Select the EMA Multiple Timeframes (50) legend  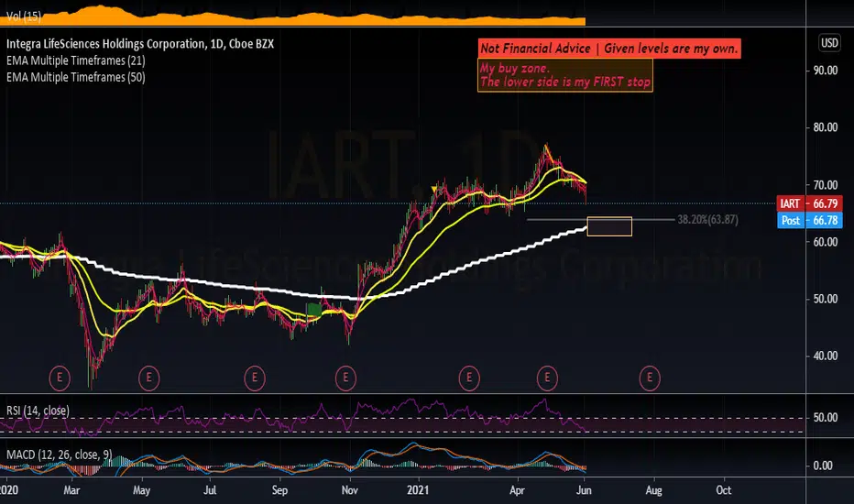[x=76, y=77]
